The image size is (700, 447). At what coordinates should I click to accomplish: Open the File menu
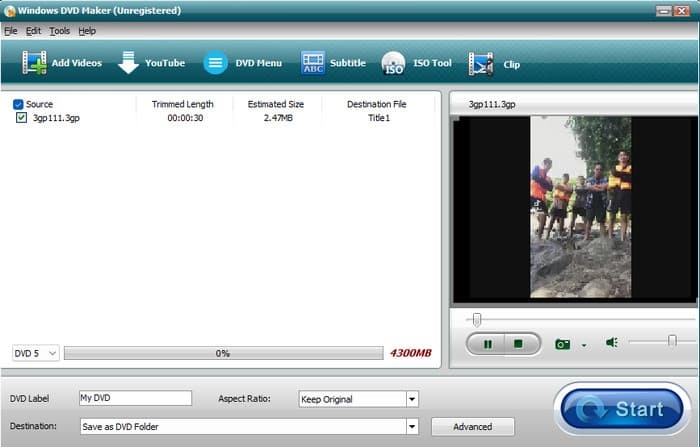click(11, 31)
